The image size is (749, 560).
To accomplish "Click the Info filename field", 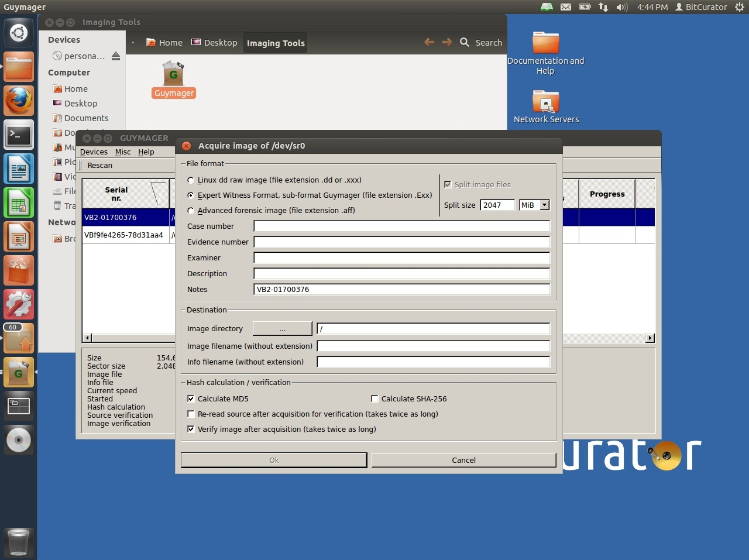I will pyautogui.click(x=434, y=362).
